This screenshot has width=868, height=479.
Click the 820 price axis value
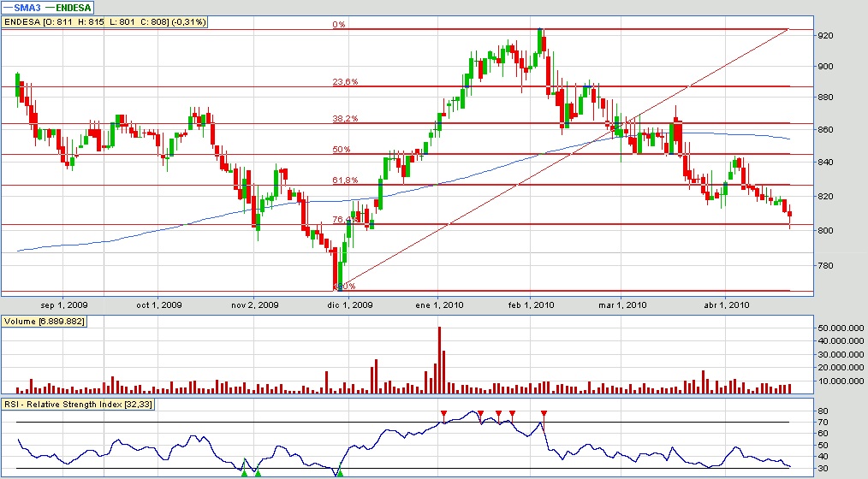click(x=825, y=197)
